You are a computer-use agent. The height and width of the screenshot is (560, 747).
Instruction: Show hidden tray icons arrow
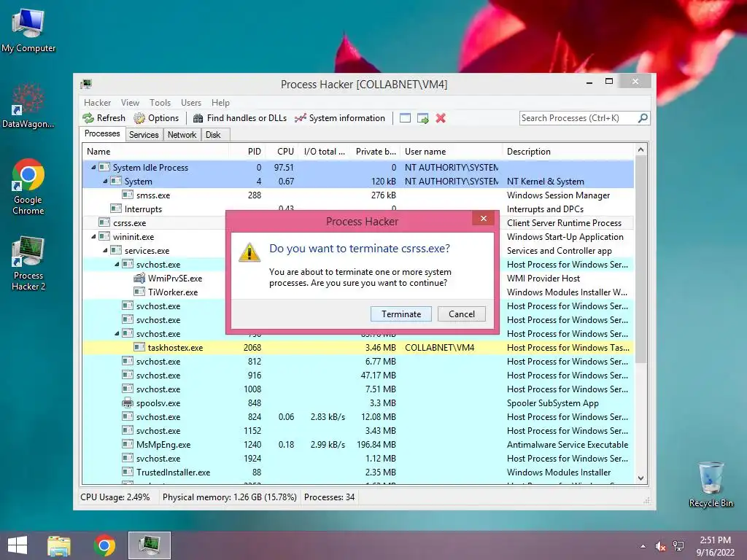coord(643,546)
